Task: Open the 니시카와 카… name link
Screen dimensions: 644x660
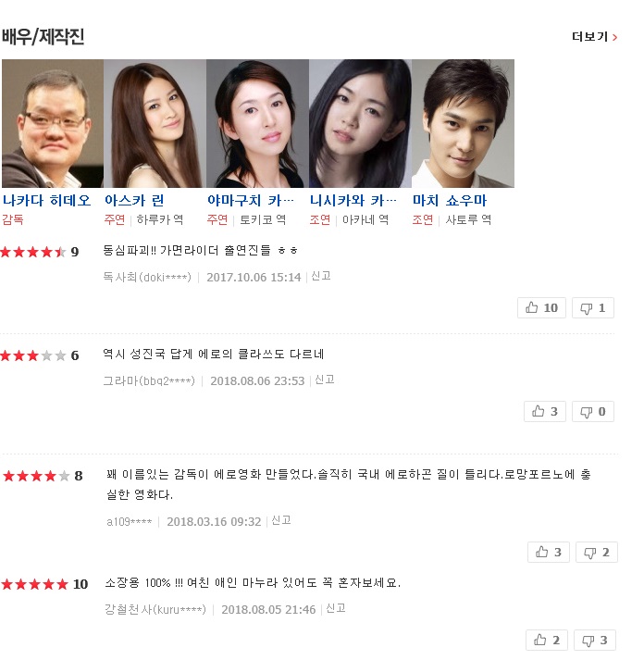Action: click(353, 200)
